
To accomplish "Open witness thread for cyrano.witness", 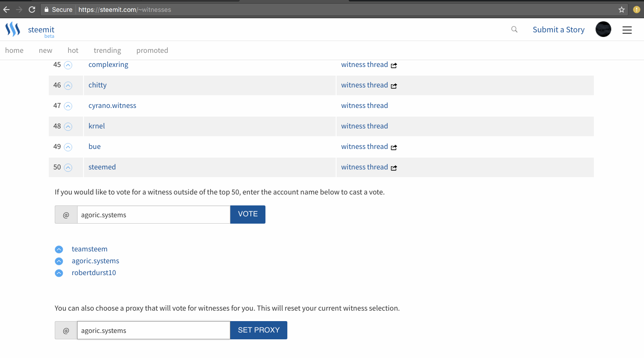I will 364,105.
